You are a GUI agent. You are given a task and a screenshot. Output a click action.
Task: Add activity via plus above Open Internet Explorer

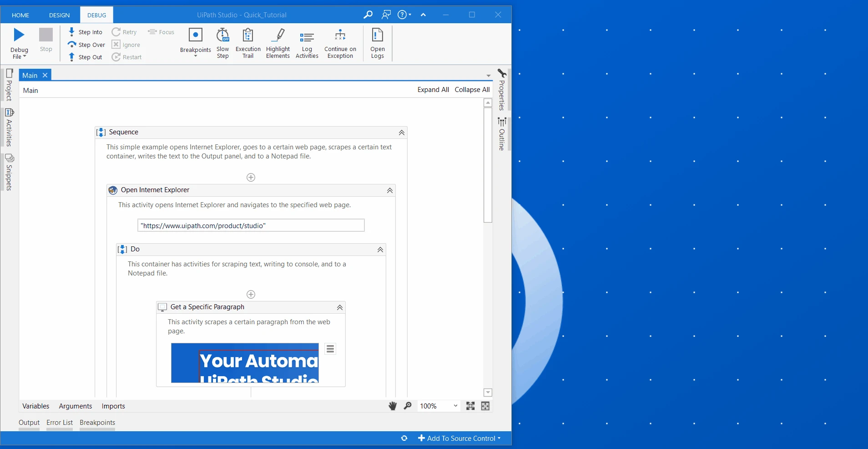point(251,177)
